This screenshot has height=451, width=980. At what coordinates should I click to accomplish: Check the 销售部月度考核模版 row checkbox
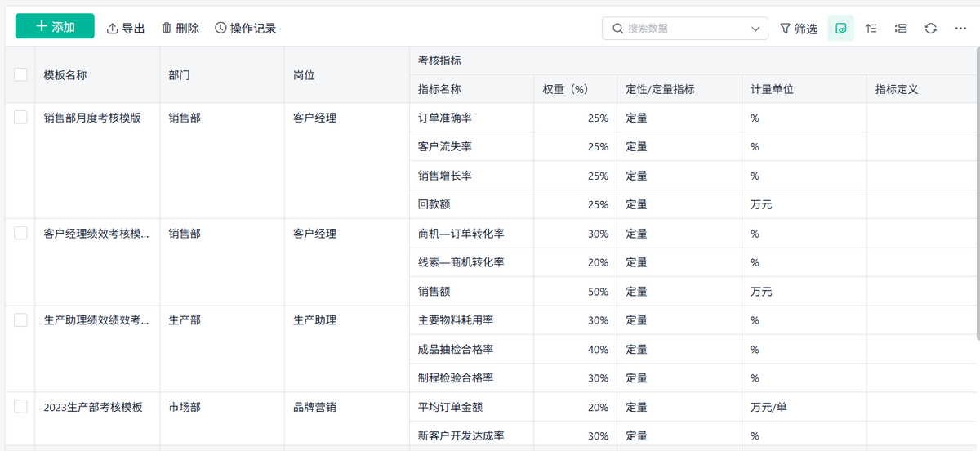pyautogui.click(x=20, y=118)
